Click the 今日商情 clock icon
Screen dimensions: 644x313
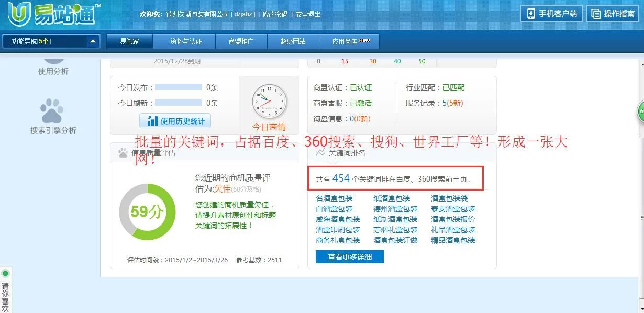click(269, 102)
